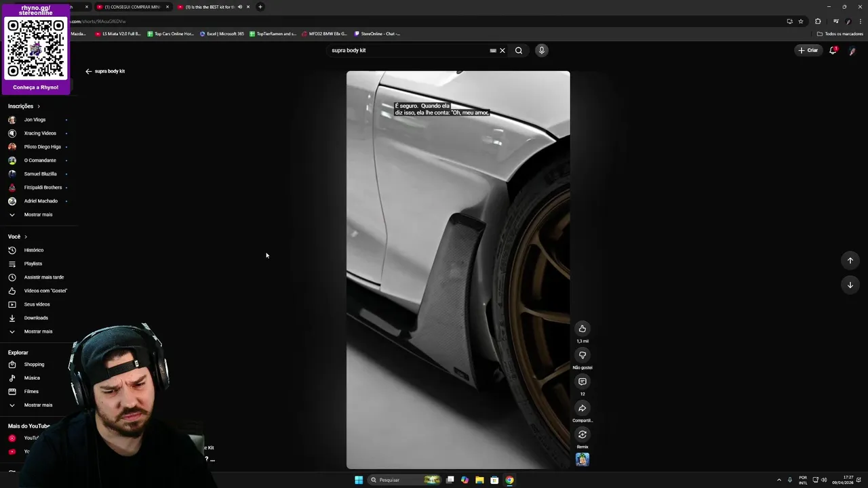
Task: Open YouTube notifications bell
Action: [x=833, y=50]
